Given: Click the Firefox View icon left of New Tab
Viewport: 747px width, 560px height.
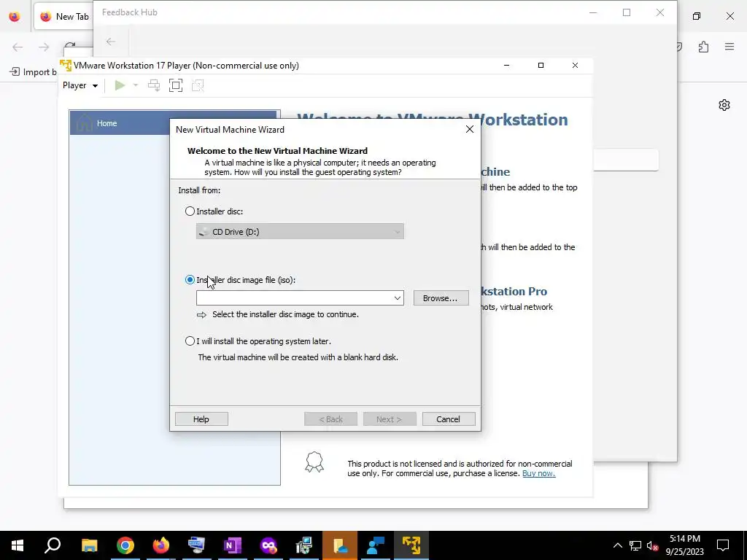Looking at the screenshot, I should click(x=15, y=16).
